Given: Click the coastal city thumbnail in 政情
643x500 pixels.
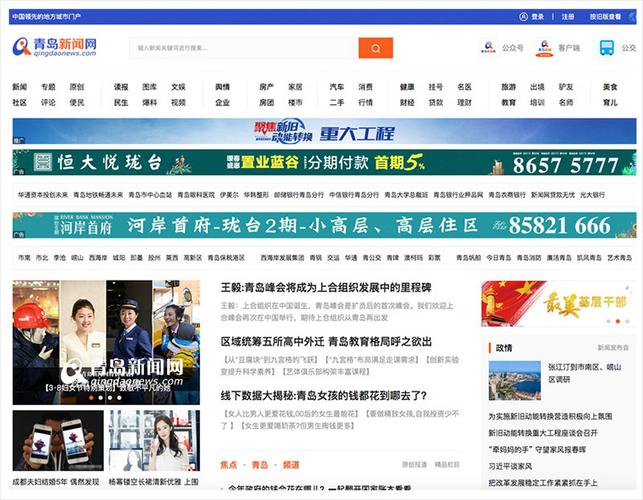Looking at the screenshot, I should [x=515, y=380].
